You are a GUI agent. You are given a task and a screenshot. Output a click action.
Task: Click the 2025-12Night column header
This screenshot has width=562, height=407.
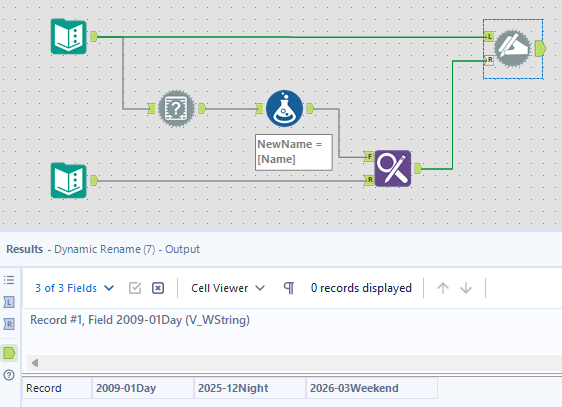(250, 388)
